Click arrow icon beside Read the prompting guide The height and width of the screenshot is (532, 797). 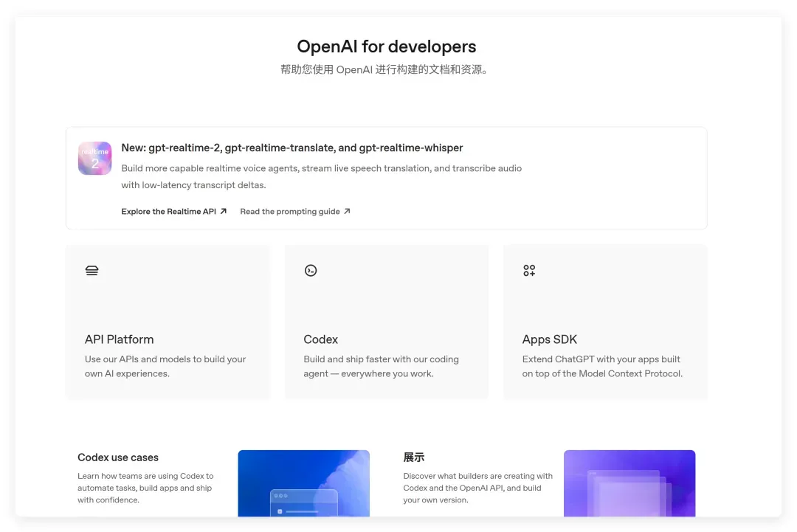(x=347, y=211)
